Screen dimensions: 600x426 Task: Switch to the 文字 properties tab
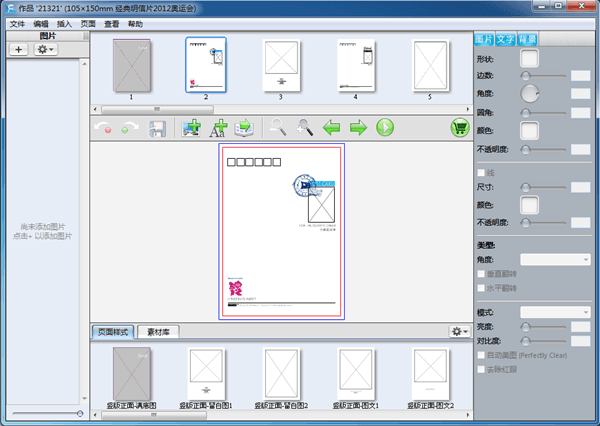506,39
